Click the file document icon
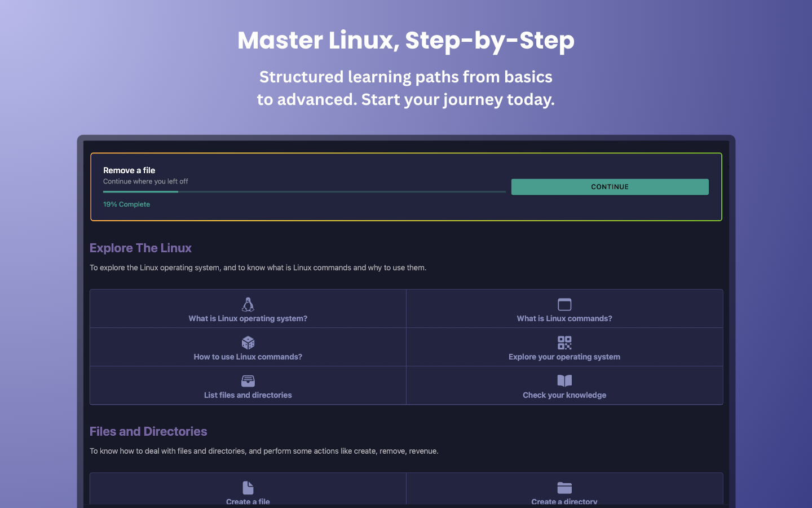Screen dimensions: 812x508 click(x=248, y=488)
